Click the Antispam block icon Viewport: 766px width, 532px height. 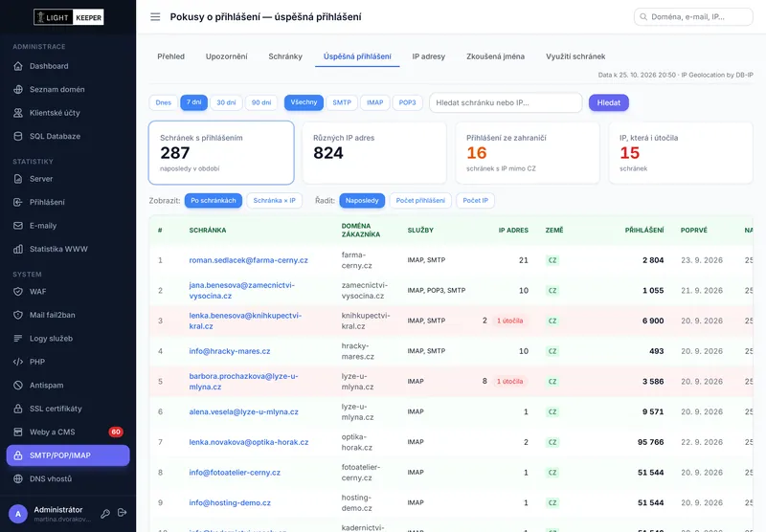(18, 385)
